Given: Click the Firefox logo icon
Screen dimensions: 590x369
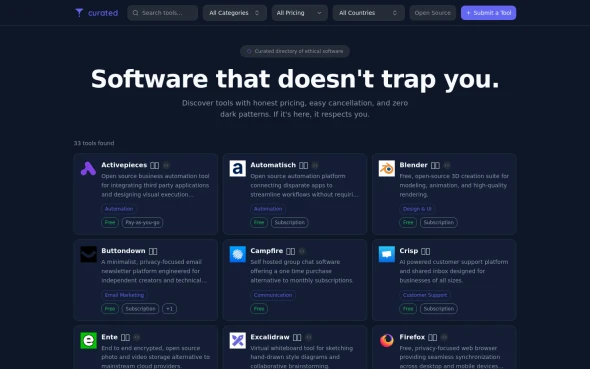Looking at the screenshot, I should 386,340.
